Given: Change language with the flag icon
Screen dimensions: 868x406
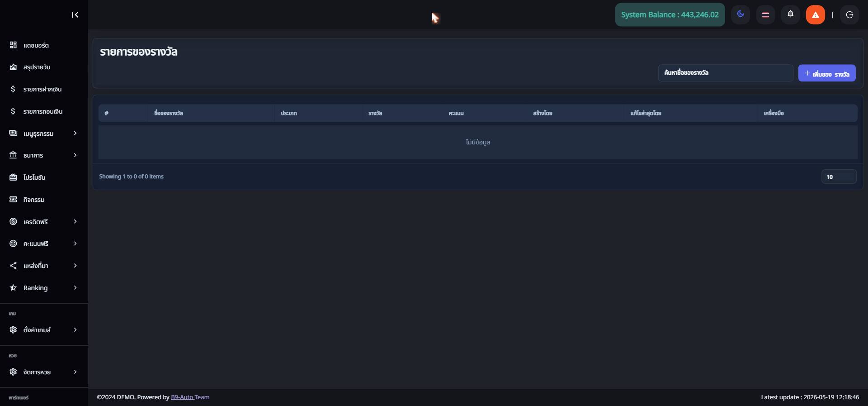Looking at the screenshot, I should point(765,15).
